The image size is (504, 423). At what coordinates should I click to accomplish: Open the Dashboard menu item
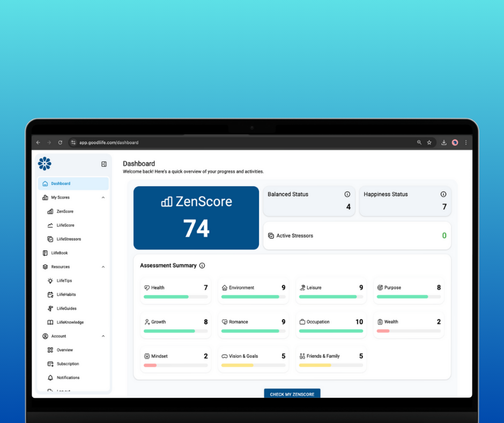coord(61,184)
